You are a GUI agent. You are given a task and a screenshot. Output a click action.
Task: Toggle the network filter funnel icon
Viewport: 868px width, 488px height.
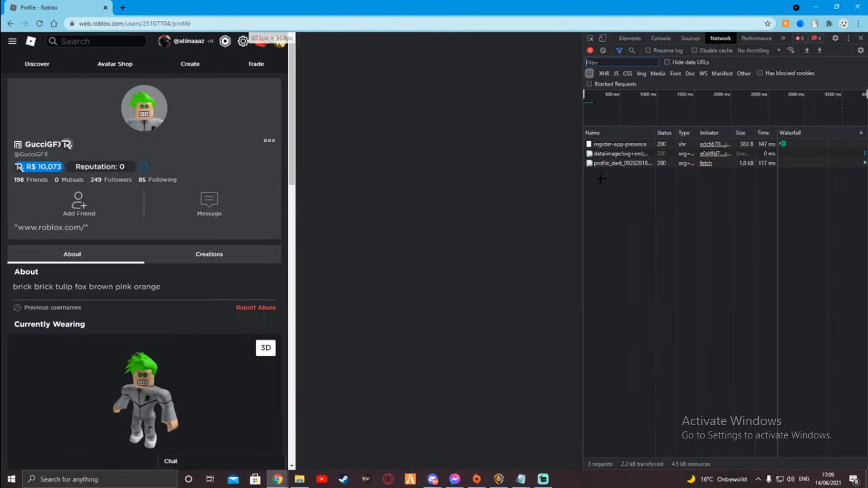coord(620,50)
